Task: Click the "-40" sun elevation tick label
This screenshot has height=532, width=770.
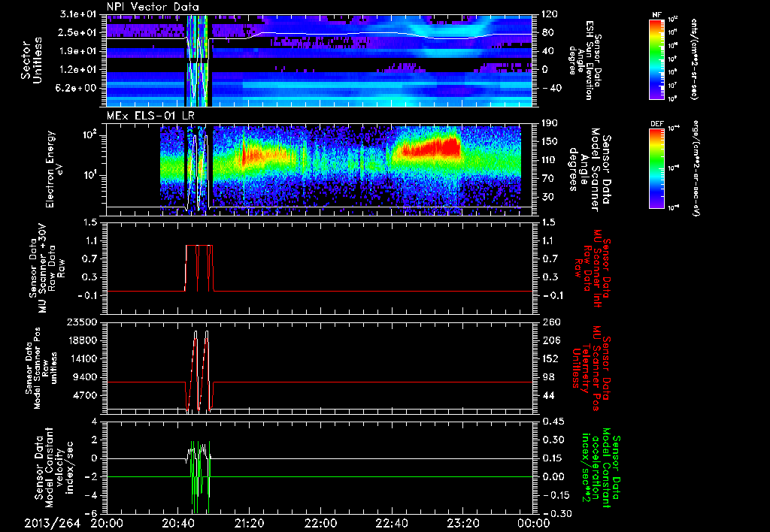Action: [551, 89]
